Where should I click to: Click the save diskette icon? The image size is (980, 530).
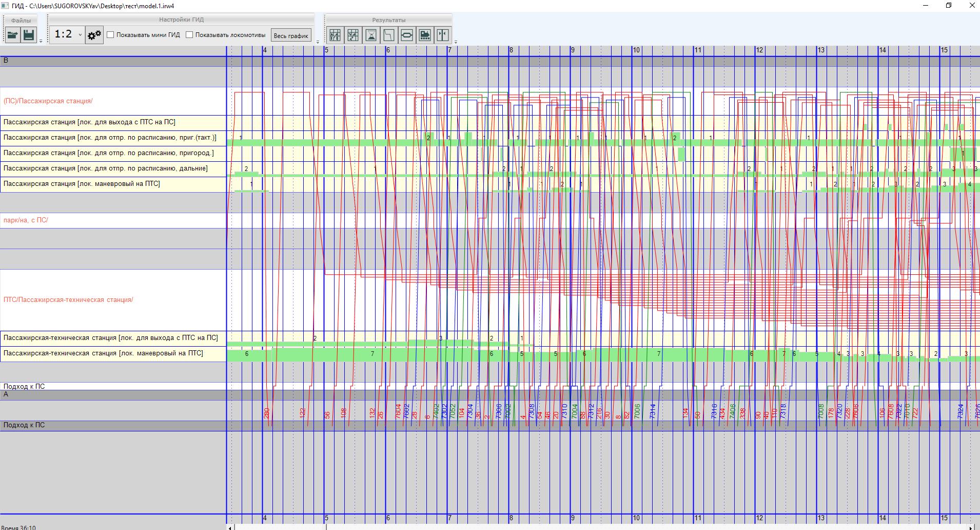pyautogui.click(x=29, y=35)
